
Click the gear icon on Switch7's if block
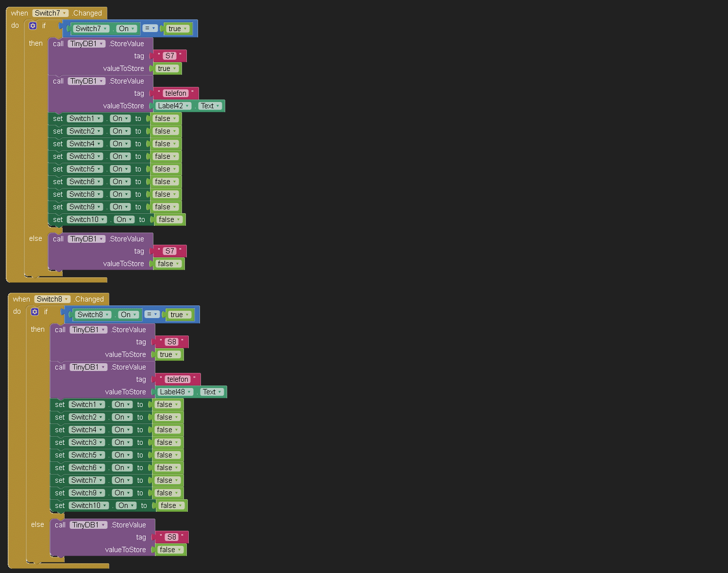(33, 26)
